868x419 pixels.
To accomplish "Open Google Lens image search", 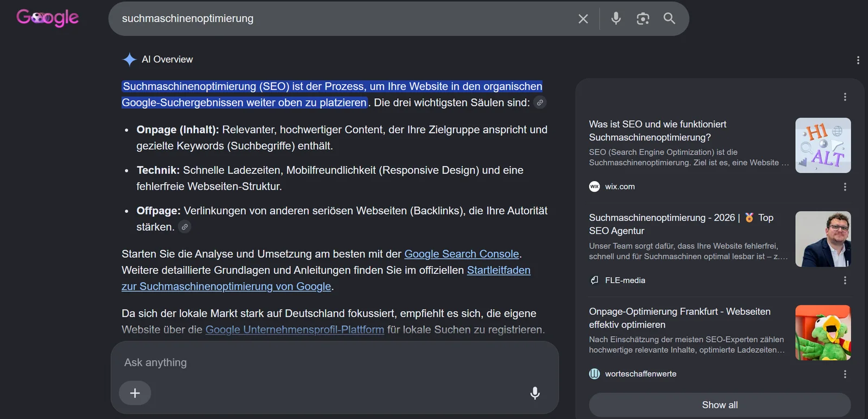I will [x=643, y=18].
